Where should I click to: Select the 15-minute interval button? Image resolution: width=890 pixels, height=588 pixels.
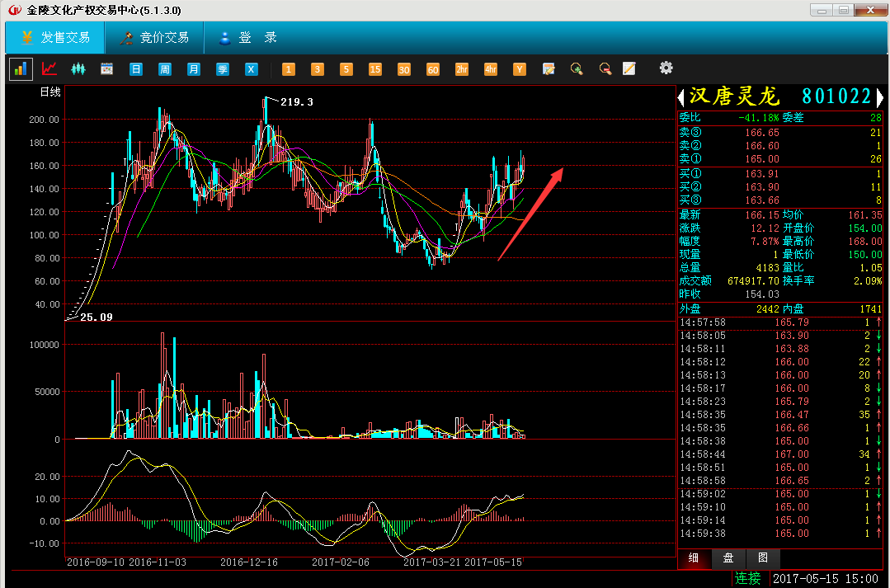375,69
